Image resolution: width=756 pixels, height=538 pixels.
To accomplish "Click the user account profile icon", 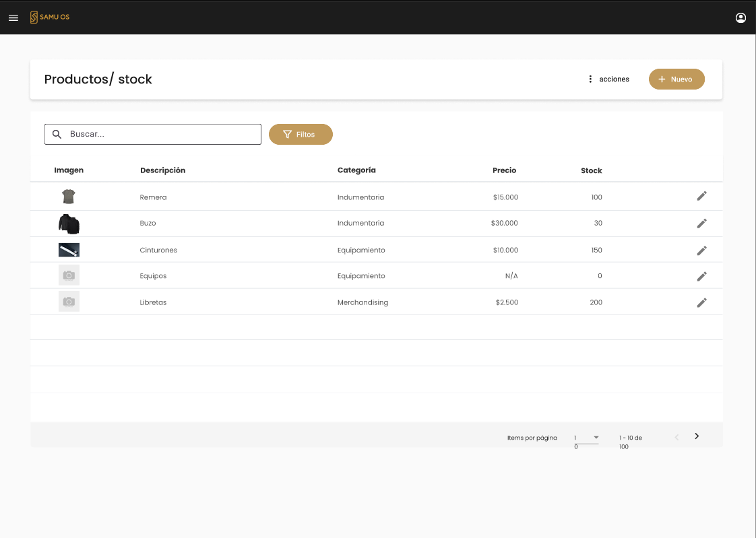I will point(741,18).
